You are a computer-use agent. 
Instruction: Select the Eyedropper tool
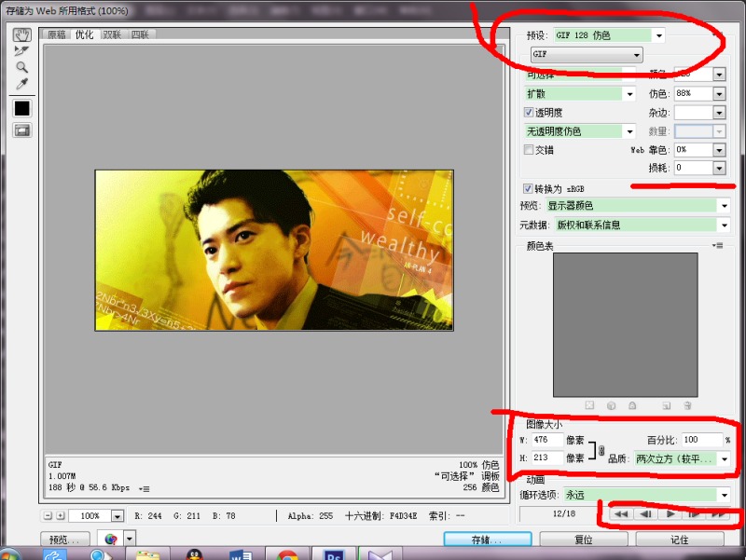[21, 84]
